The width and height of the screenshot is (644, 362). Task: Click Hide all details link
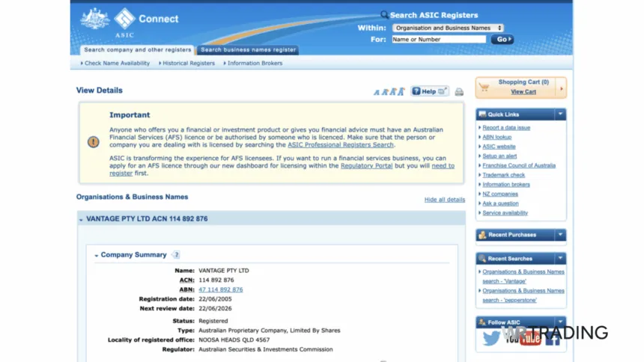pyautogui.click(x=445, y=200)
